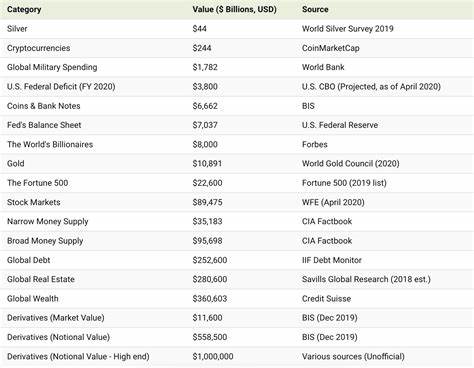Click the Value ($ Billions, USD) header
474x368 pixels.
coord(234,9)
